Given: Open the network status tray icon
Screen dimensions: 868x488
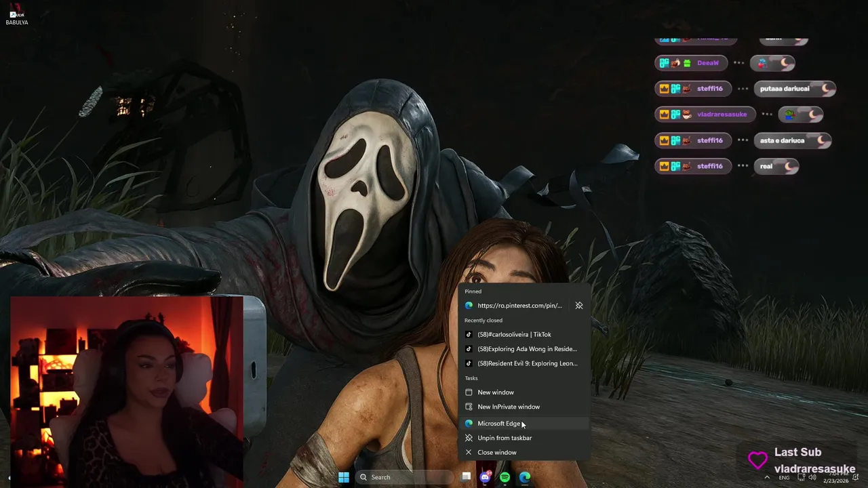Looking at the screenshot, I should click(801, 477).
